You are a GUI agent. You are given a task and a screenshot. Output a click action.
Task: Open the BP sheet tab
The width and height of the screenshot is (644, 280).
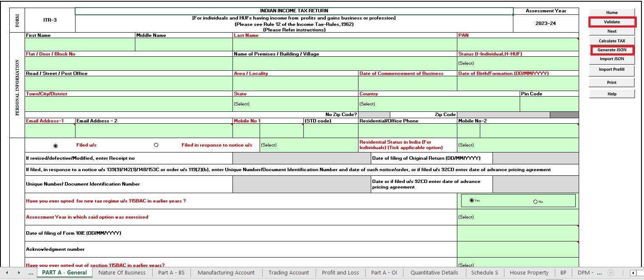(563, 273)
